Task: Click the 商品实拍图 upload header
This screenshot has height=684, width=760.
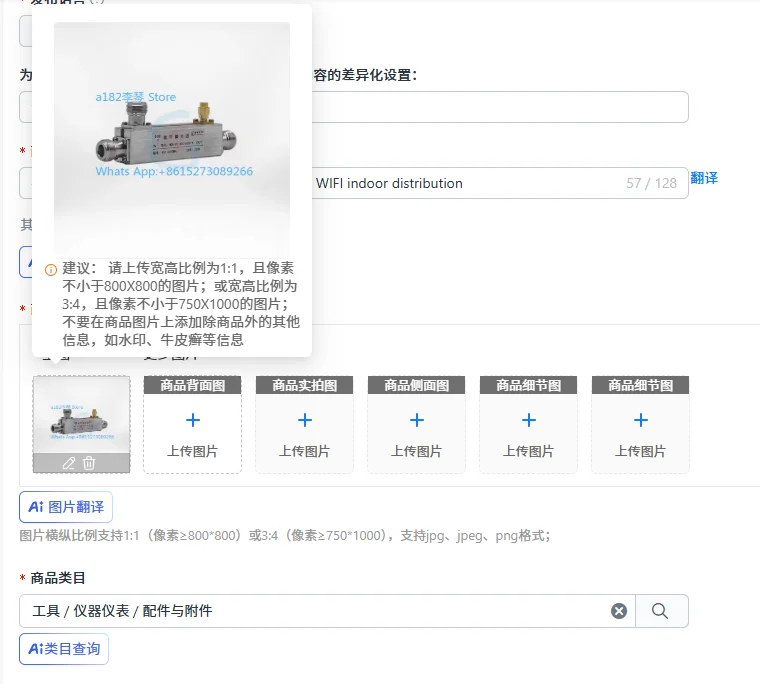Action: click(x=305, y=385)
